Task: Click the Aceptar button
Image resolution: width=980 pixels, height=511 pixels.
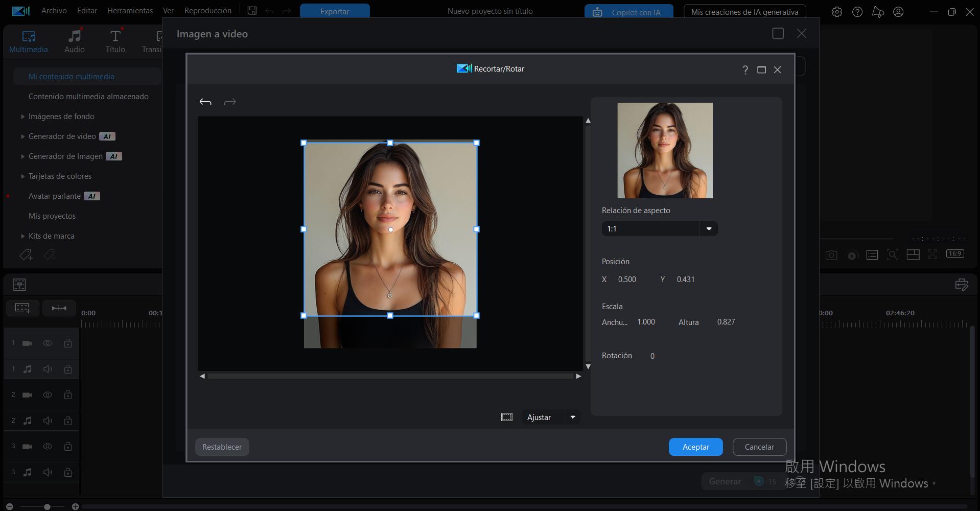Action: click(695, 447)
